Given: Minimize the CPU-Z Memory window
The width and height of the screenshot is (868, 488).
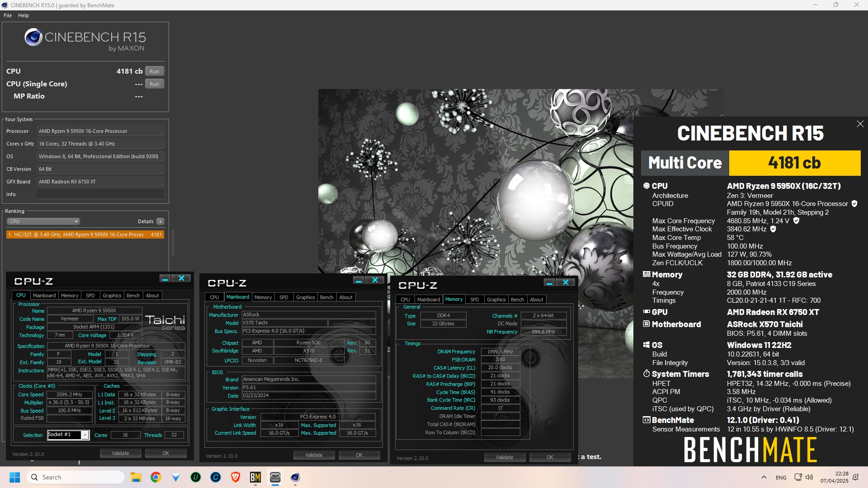Looking at the screenshot, I should [x=549, y=282].
